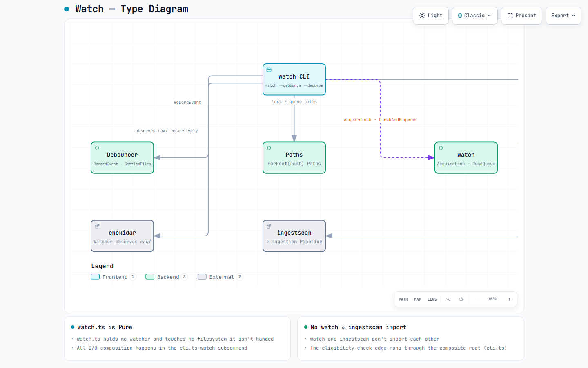Click the code brackets icon on watch node
The height and width of the screenshot is (368, 588).
(x=441, y=148)
